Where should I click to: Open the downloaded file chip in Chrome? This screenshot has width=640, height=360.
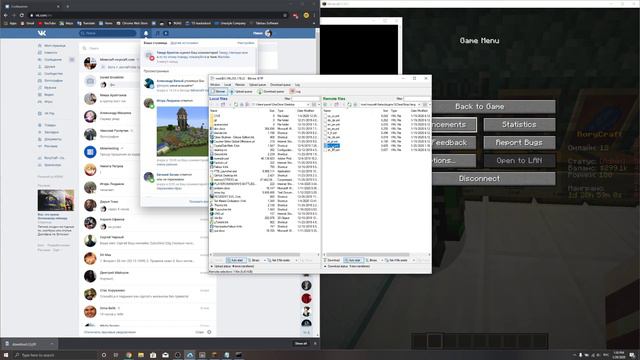29,344
